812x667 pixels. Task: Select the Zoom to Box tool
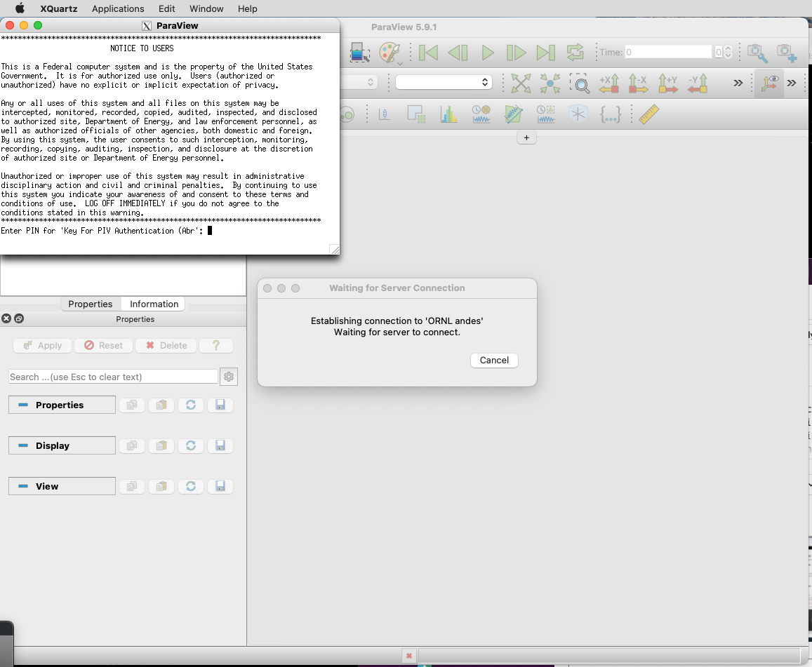579,83
